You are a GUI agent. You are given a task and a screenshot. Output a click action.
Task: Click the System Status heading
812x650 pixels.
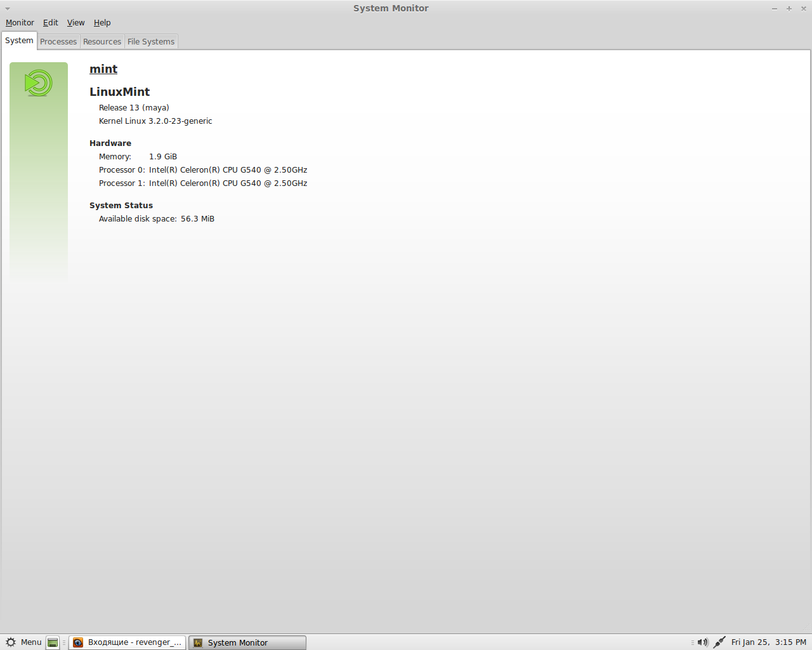[x=121, y=206]
